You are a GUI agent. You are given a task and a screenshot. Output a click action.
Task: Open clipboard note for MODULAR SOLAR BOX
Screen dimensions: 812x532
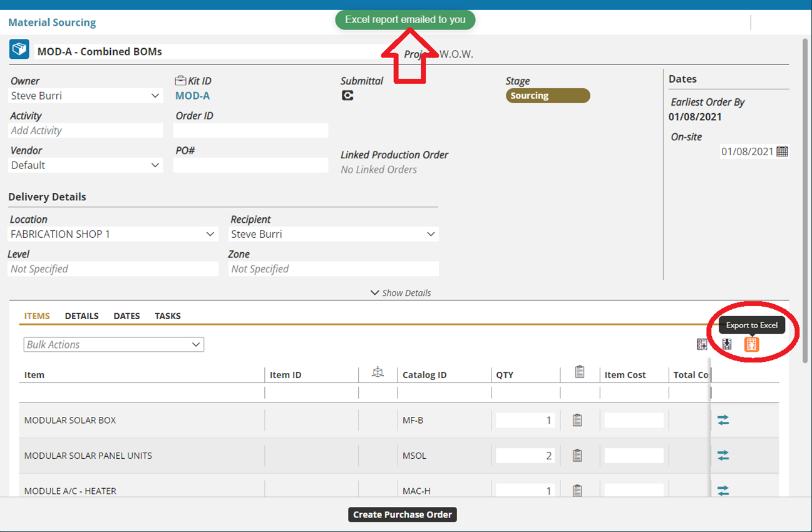pos(577,421)
